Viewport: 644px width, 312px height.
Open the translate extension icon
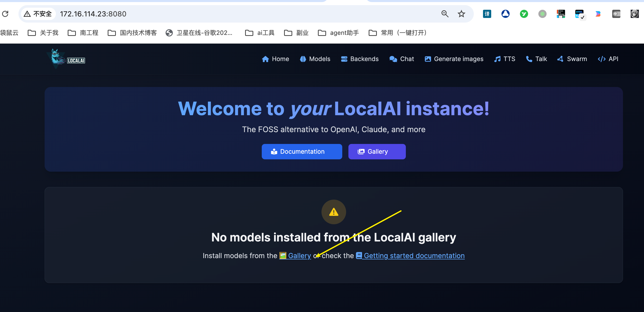point(487,14)
